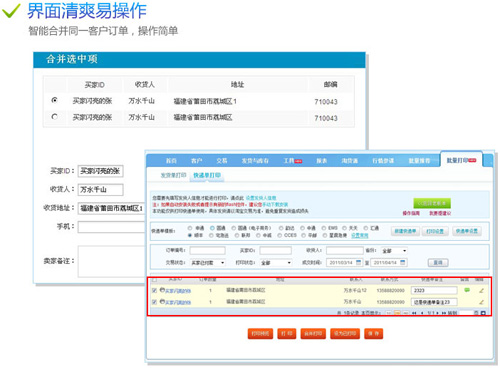Screen dimensions: 500x372
Task: Click the 卖家备注 text area in merge dialog
Action: [112, 261]
